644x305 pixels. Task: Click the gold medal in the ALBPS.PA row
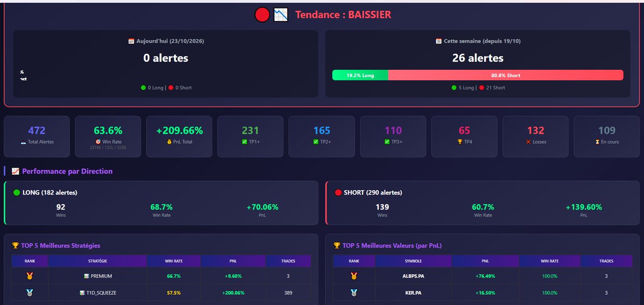click(353, 276)
